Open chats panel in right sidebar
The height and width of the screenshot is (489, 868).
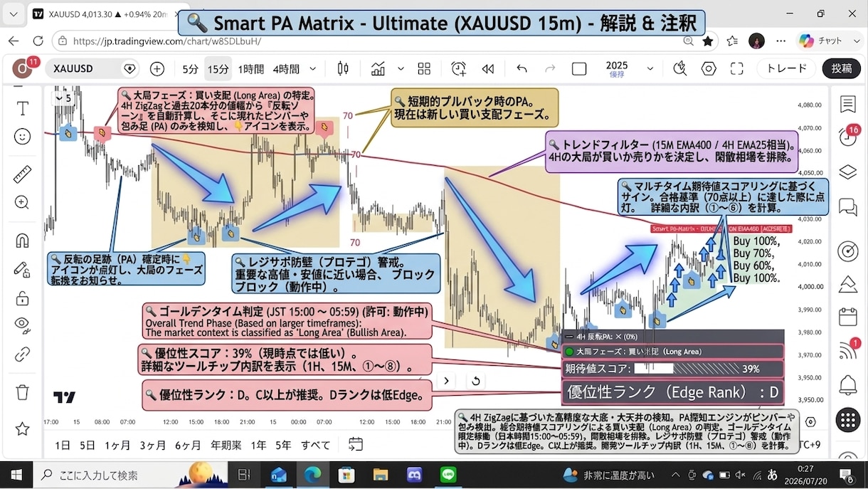tap(847, 206)
